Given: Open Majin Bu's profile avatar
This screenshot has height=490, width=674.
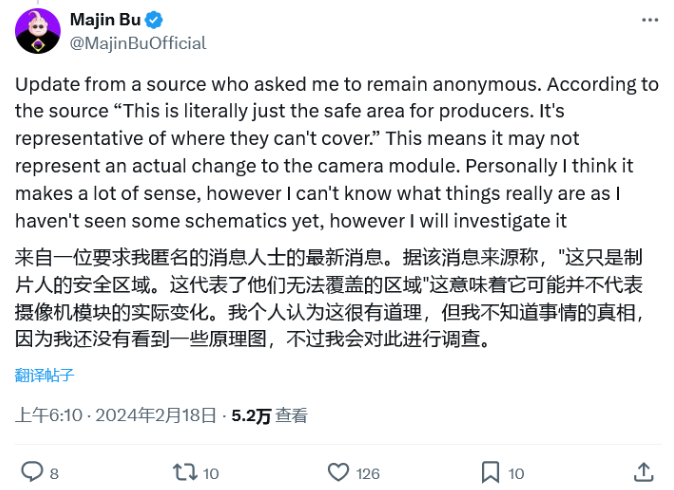Looking at the screenshot, I should [x=37, y=31].
